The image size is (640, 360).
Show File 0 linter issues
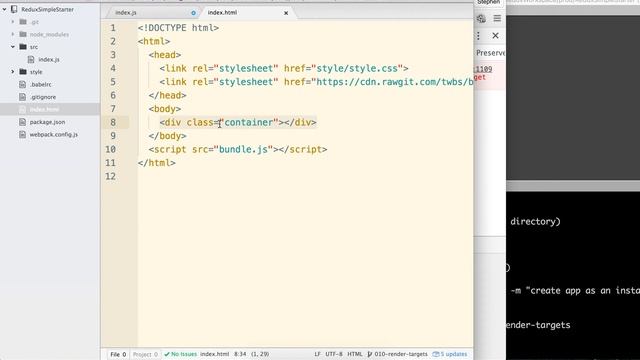pyautogui.click(x=118, y=354)
